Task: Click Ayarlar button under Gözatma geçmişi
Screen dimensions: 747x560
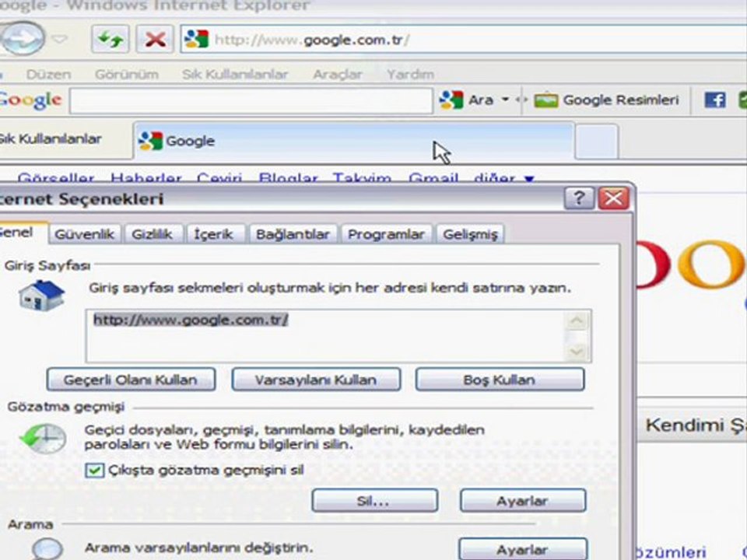Action: pyautogui.click(x=523, y=500)
